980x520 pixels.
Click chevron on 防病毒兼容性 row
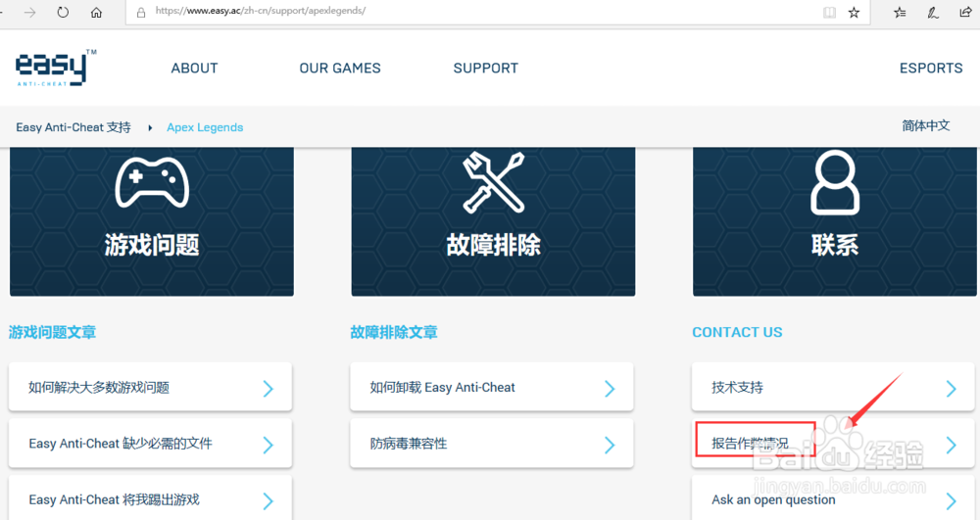pyautogui.click(x=610, y=445)
